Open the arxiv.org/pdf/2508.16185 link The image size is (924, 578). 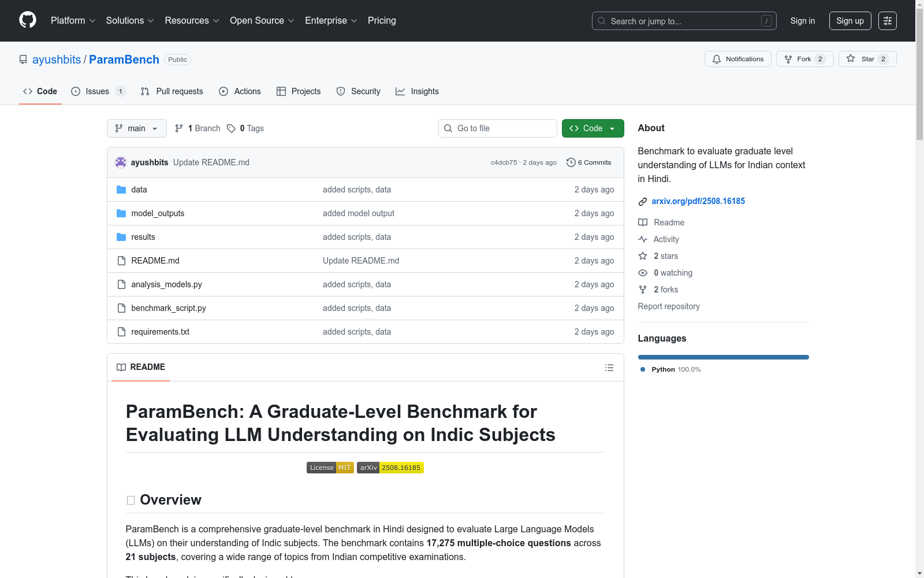pos(698,201)
